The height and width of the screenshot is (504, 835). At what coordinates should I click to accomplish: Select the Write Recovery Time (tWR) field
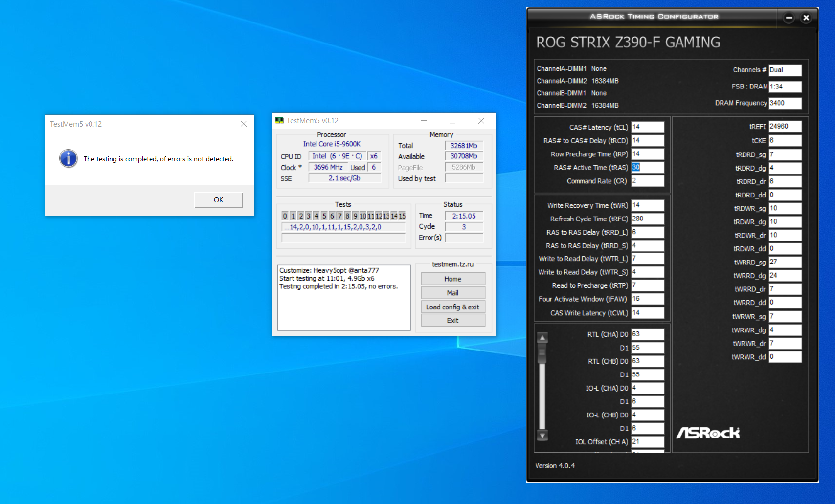point(648,205)
